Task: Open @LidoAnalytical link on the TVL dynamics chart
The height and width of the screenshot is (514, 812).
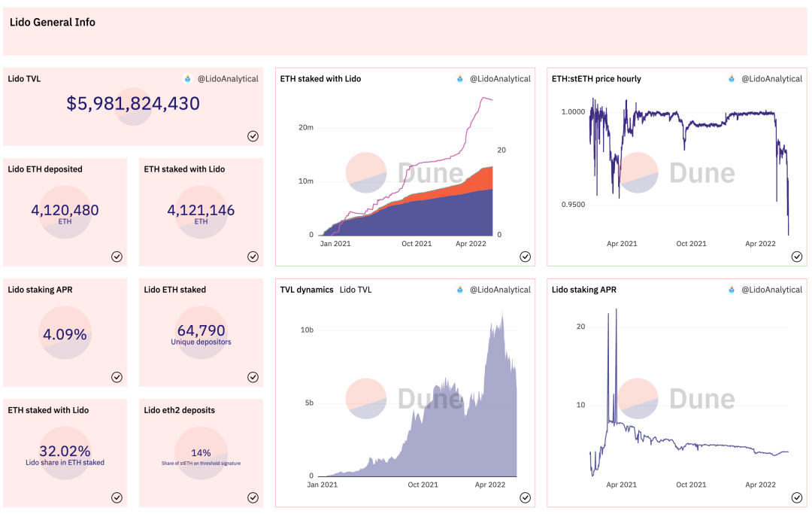Action: tap(500, 290)
